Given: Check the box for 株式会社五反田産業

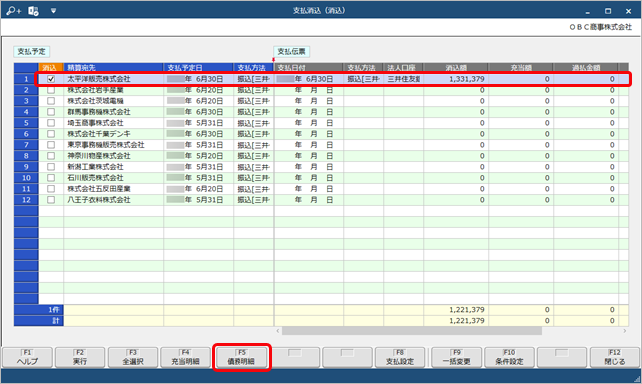Looking at the screenshot, I should [51, 189].
